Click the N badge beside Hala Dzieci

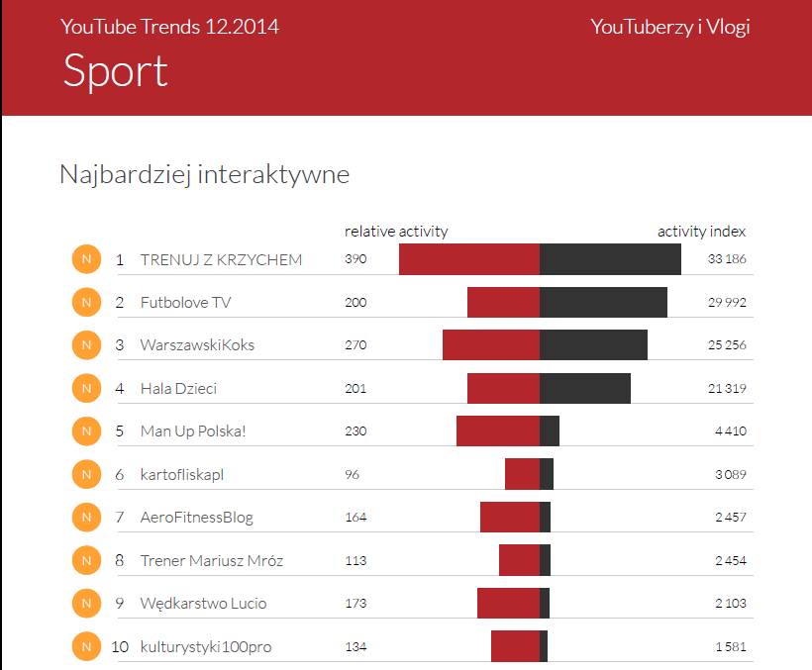click(x=87, y=389)
